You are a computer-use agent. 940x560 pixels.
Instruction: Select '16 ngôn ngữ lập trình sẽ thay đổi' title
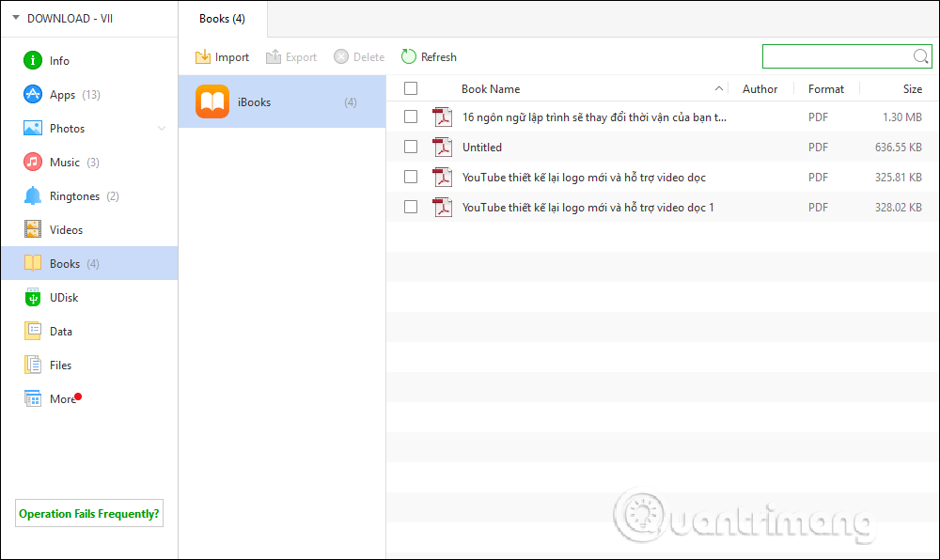(x=594, y=117)
